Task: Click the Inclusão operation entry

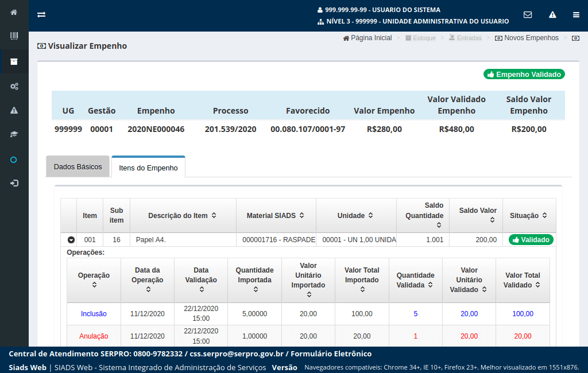Action: (x=94, y=314)
